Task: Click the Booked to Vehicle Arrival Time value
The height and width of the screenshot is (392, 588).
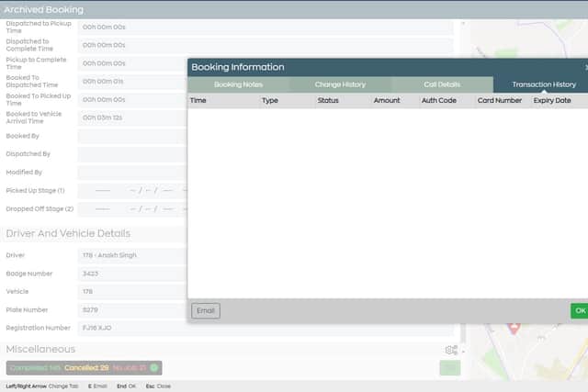Action: [x=132, y=118]
